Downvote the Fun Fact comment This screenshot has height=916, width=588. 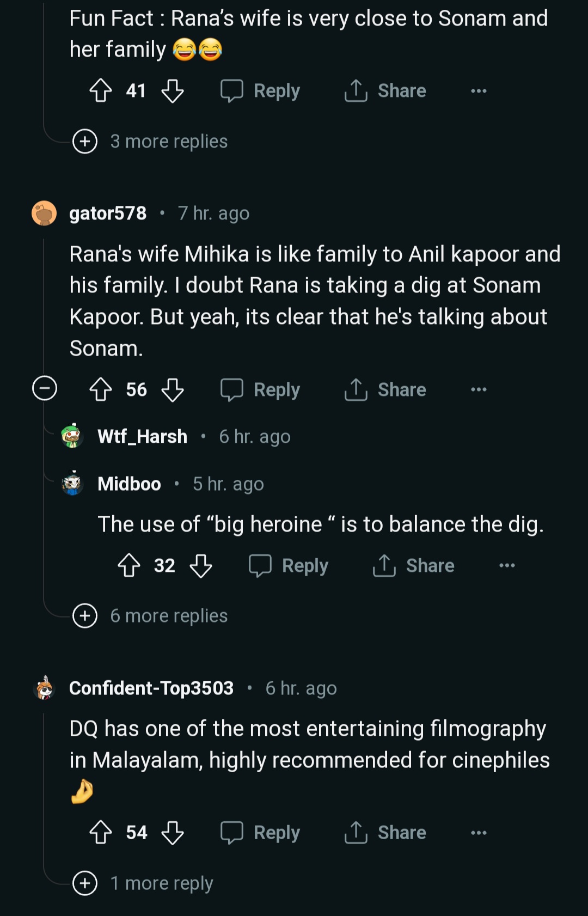[173, 91]
